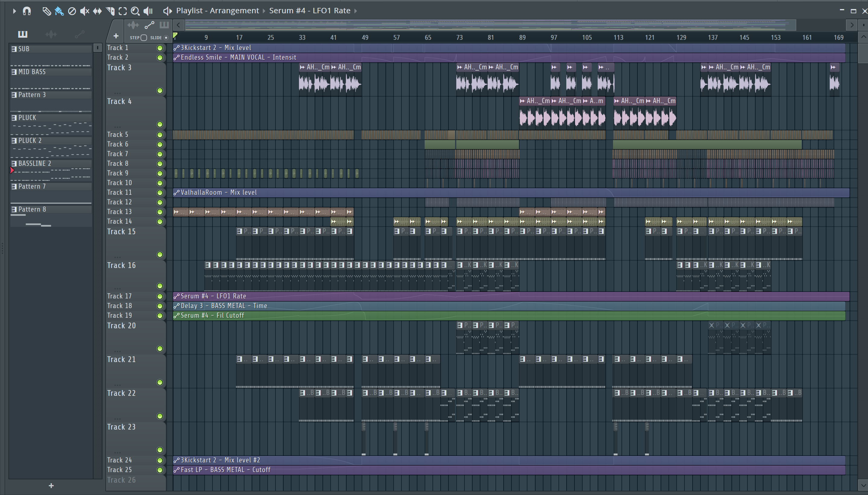Open playlist options menu arrow at top-left
This screenshot has width=868, height=495.
coord(14,11)
